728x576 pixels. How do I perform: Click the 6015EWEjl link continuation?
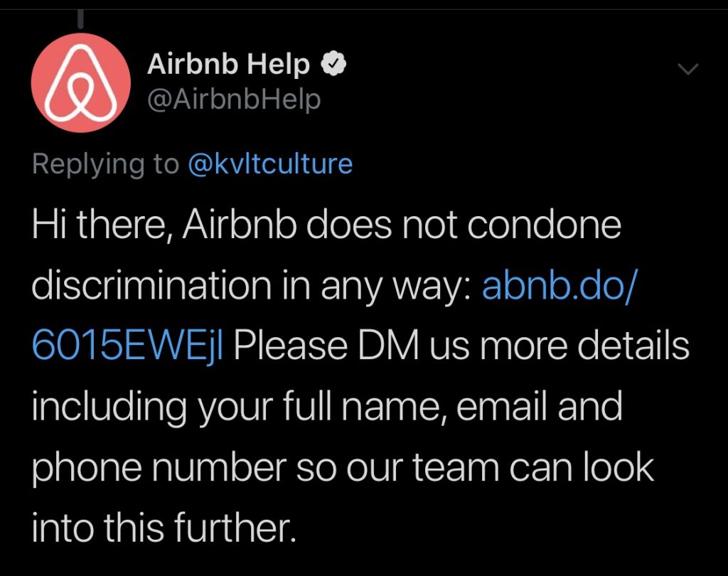pyautogui.click(x=128, y=346)
